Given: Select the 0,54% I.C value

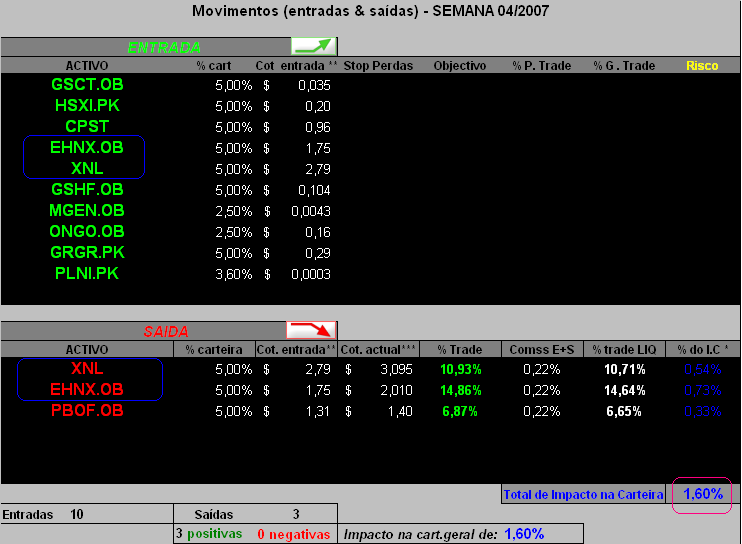Looking at the screenshot, I should point(703,369).
